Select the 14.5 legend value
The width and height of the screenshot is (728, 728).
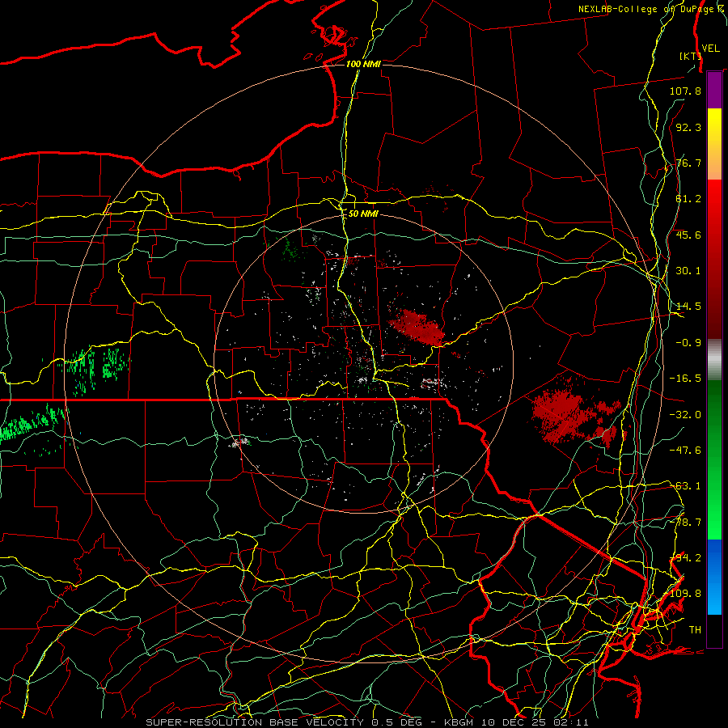pos(688,307)
